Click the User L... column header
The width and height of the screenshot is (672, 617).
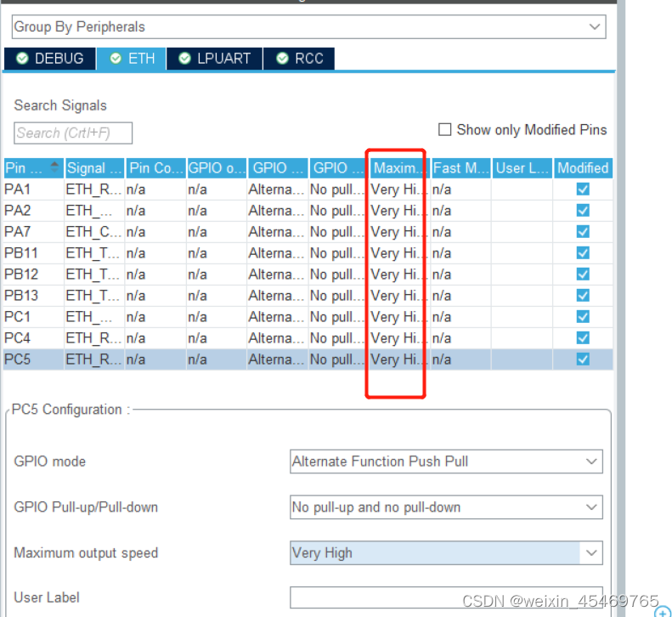click(522, 168)
